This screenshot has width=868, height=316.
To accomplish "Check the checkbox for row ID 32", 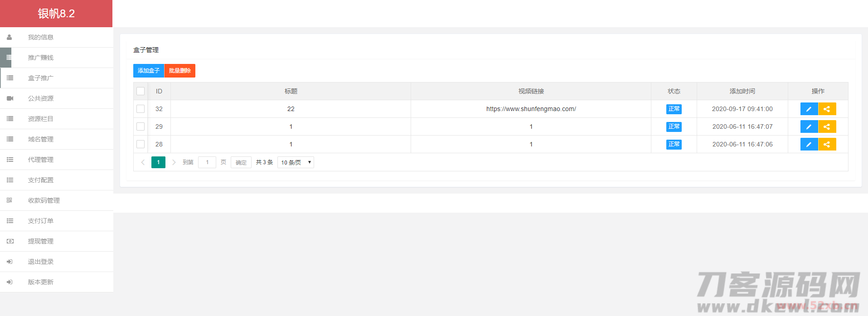I will pos(141,109).
